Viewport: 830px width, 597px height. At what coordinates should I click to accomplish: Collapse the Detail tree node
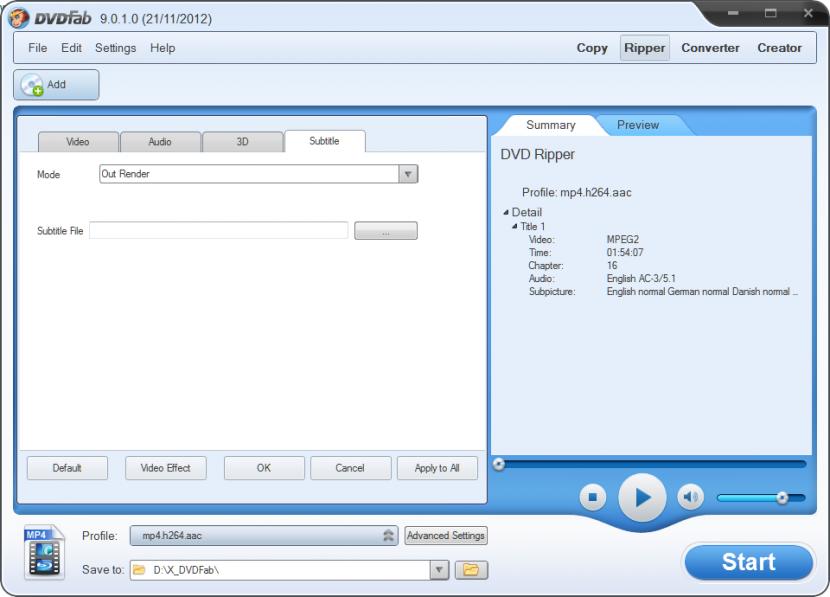[506, 212]
